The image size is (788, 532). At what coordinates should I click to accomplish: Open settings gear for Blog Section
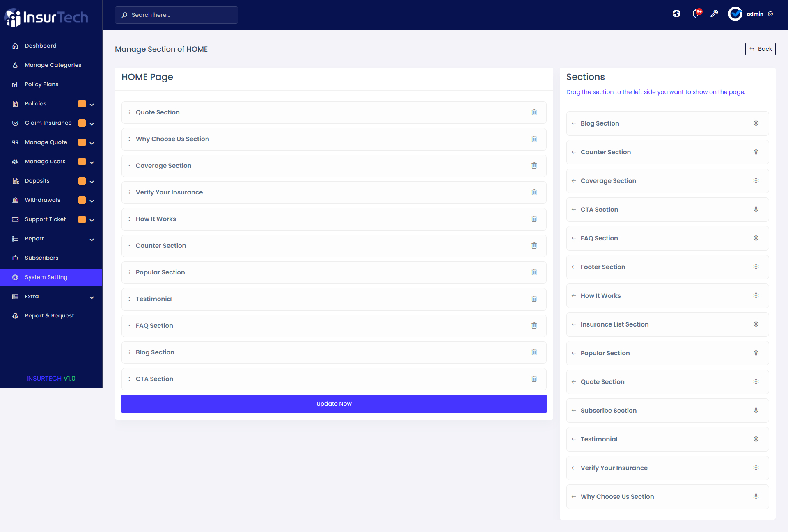tap(756, 123)
